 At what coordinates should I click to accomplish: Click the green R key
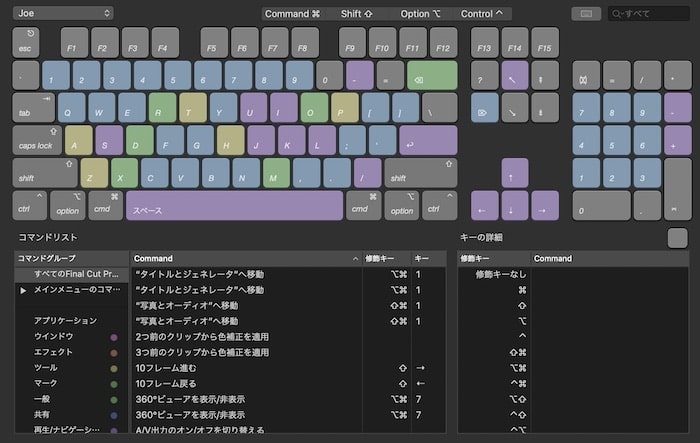[x=162, y=108]
